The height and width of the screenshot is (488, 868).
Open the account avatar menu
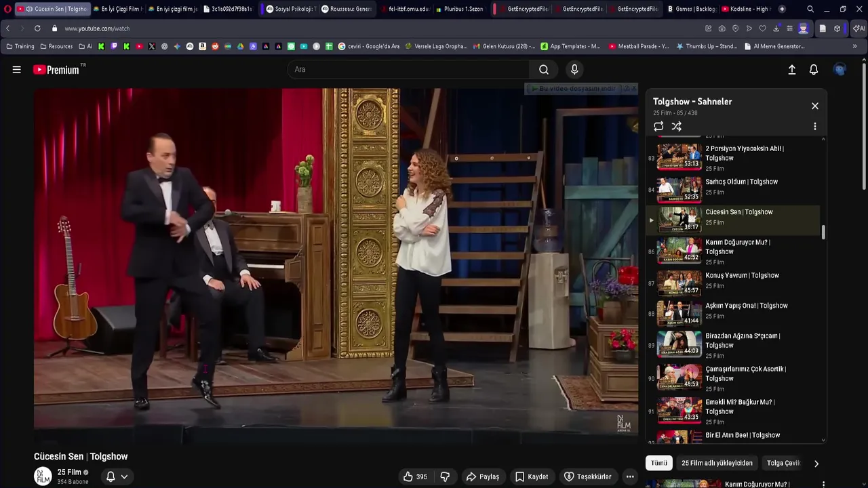coord(840,69)
